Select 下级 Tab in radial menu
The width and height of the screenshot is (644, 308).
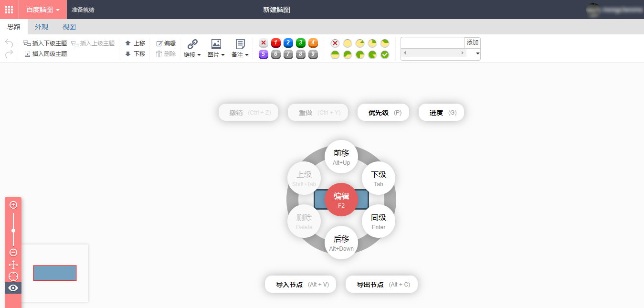pyautogui.click(x=379, y=178)
